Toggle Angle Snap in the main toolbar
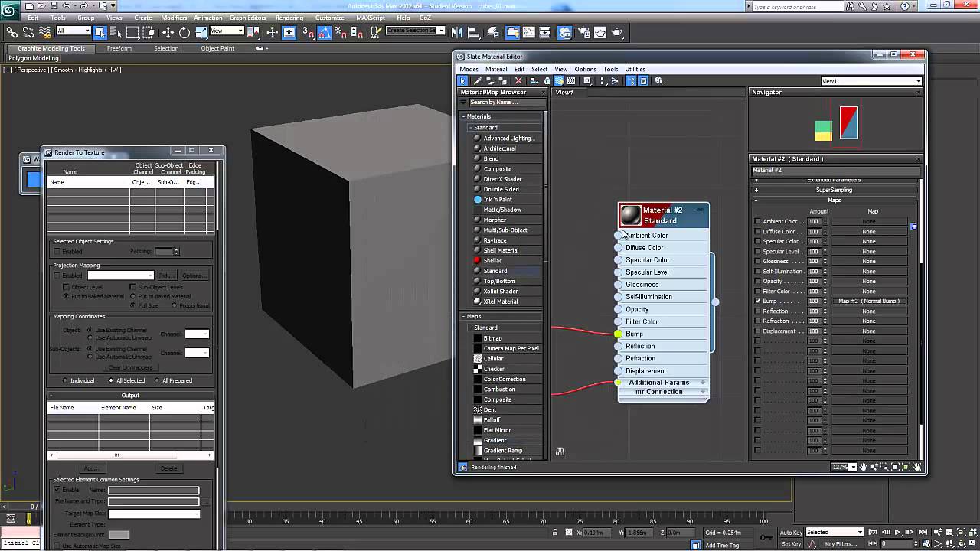The image size is (980, 551). click(325, 32)
